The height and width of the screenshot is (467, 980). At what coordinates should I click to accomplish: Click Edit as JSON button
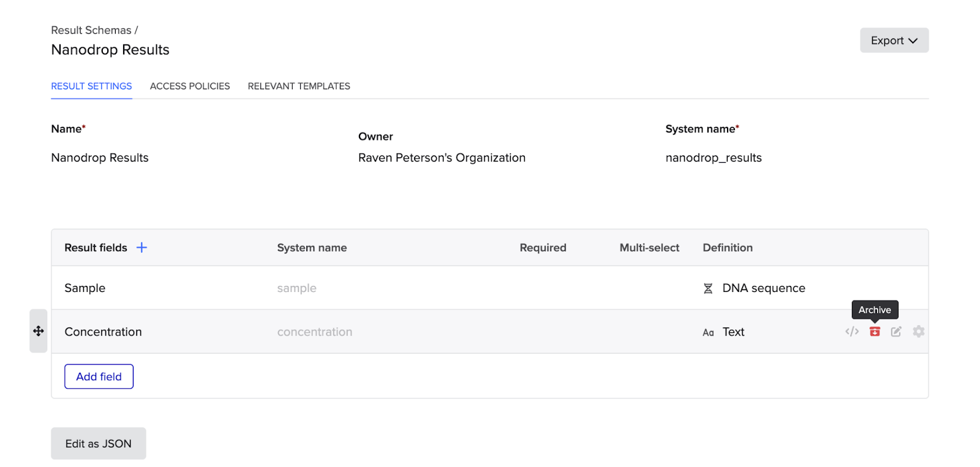[99, 444]
